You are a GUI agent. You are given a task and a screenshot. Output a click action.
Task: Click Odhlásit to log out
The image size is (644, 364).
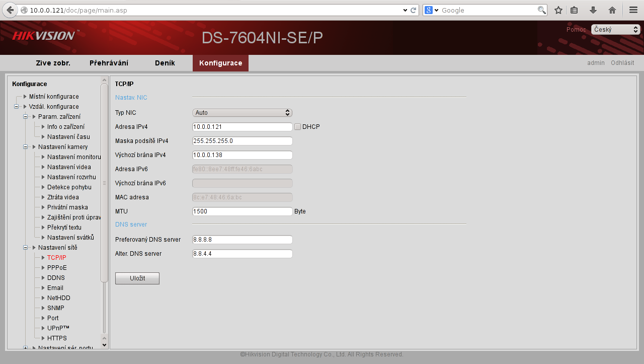coord(622,63)
